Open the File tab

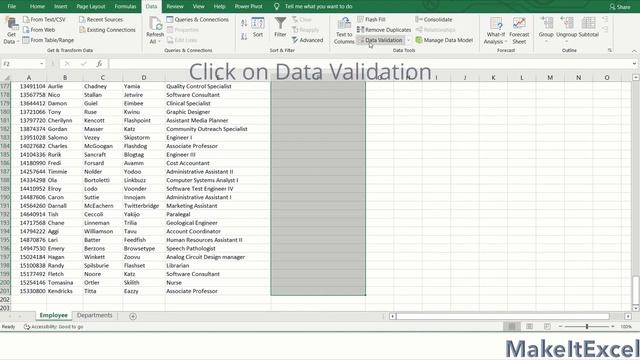[12, 6]
